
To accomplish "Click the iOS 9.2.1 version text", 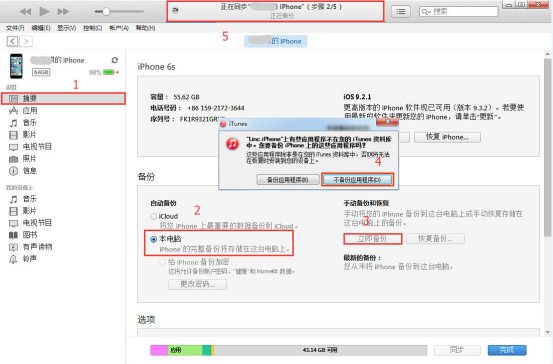I will coord(357,97).
